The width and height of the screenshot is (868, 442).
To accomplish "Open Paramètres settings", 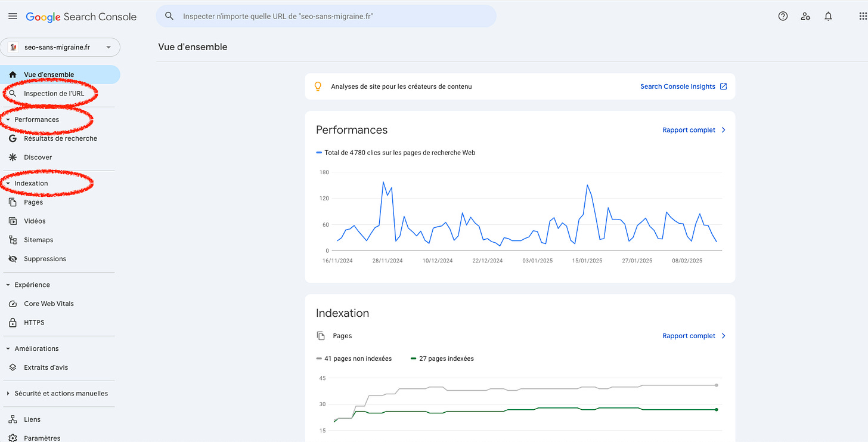I will pyautogui.click(x=42, y=438).
